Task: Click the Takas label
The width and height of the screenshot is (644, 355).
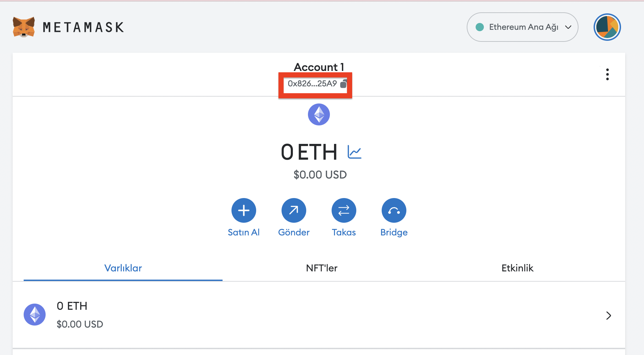Action: pyautogui.click(x=344, y=232)
